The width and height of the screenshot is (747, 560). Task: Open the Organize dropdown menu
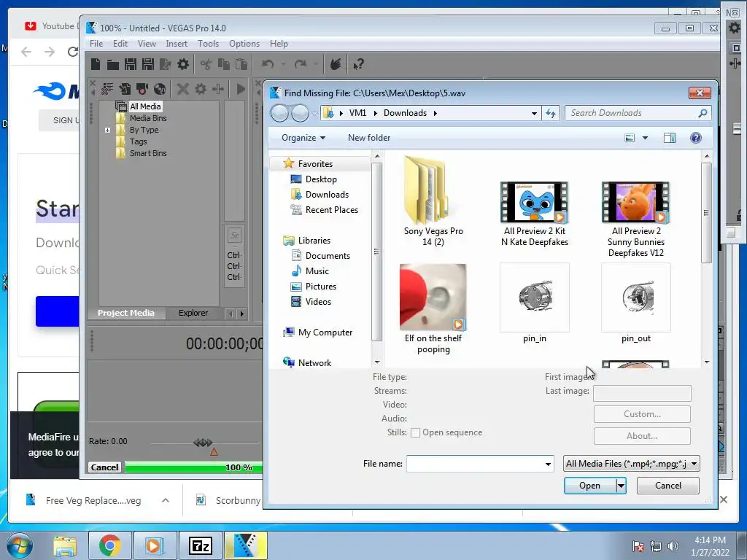tap(303, 138)
